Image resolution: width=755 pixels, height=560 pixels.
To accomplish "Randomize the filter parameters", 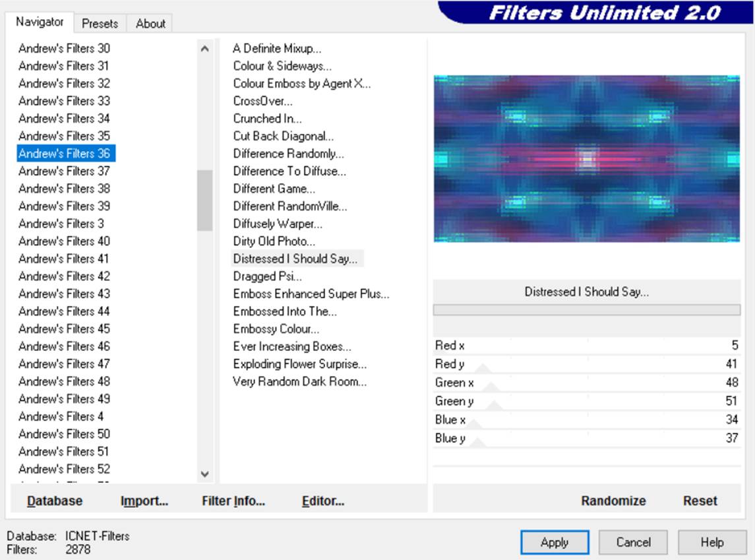I will point(613,501).
